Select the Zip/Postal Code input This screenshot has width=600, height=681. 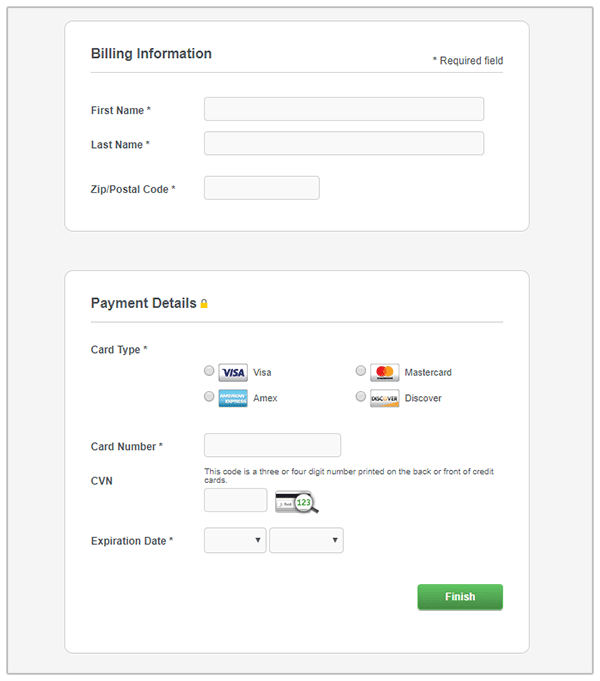(261, 188)
